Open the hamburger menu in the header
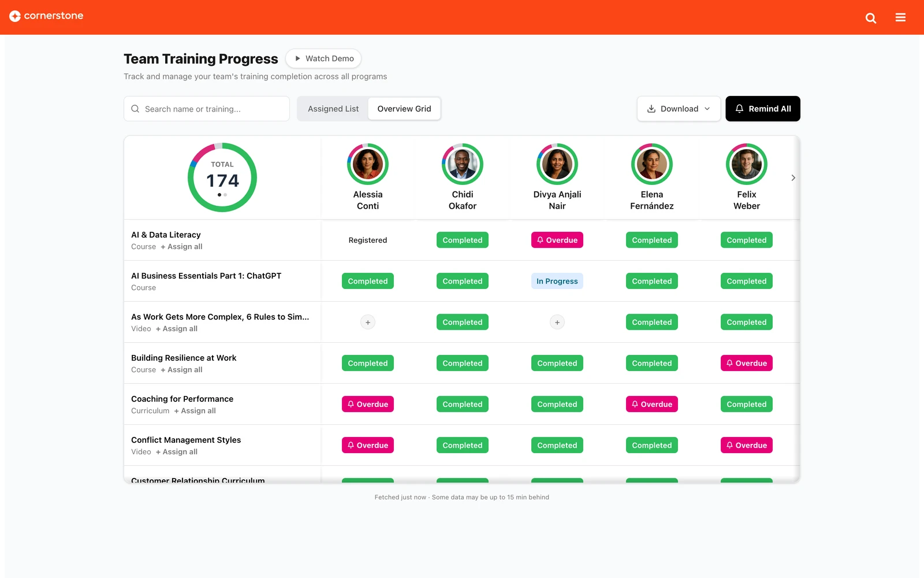 click(900, 17)
